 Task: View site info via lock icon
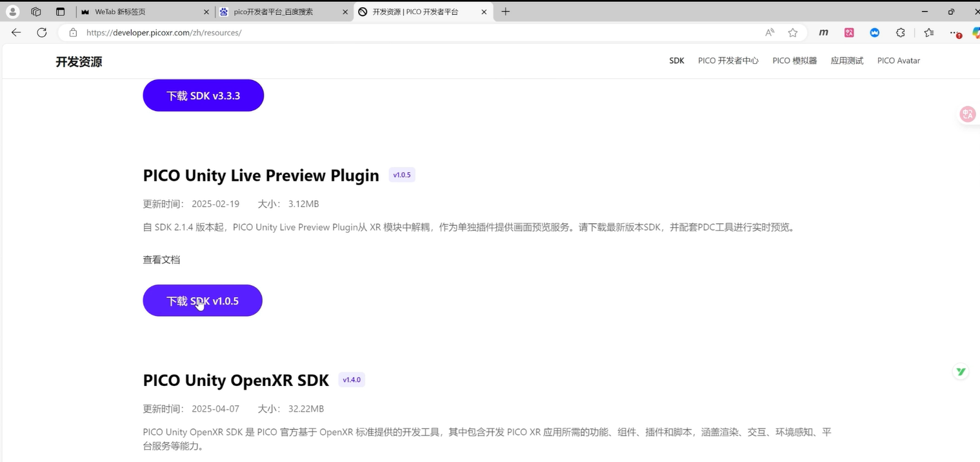point(73,32)
